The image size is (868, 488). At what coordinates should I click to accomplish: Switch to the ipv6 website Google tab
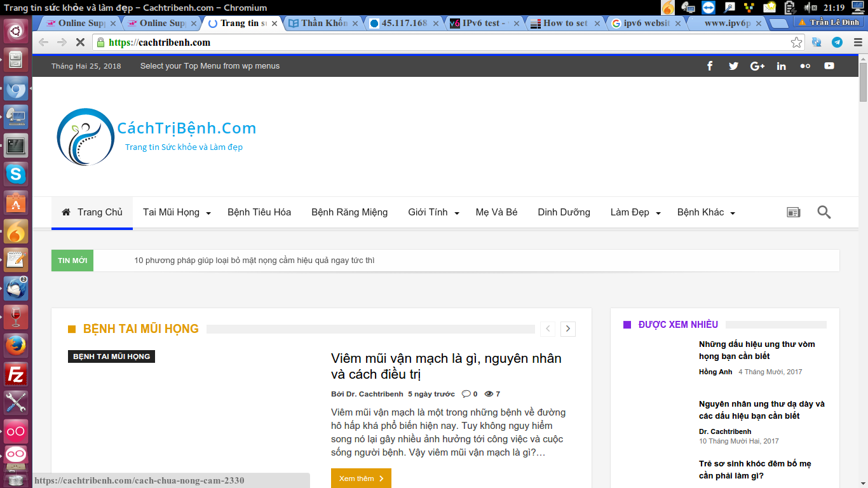(x=646, y=24)
